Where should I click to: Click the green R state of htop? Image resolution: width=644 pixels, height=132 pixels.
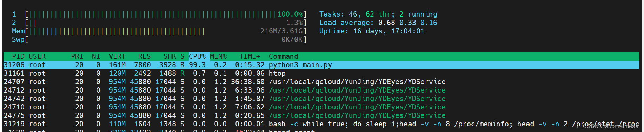(182, 73)
